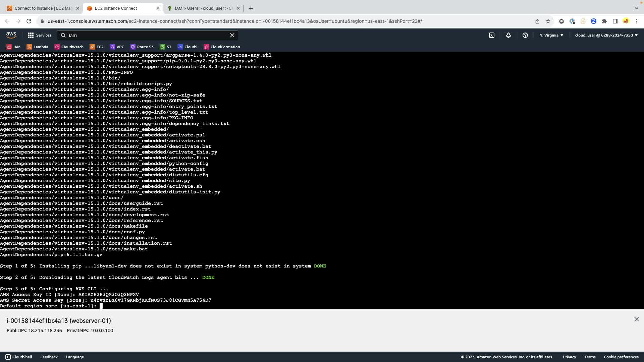Open the Lambda bookmark shortcut
Image resolution: width=644 pixels, height=362 pixels.
click(38, 47)
